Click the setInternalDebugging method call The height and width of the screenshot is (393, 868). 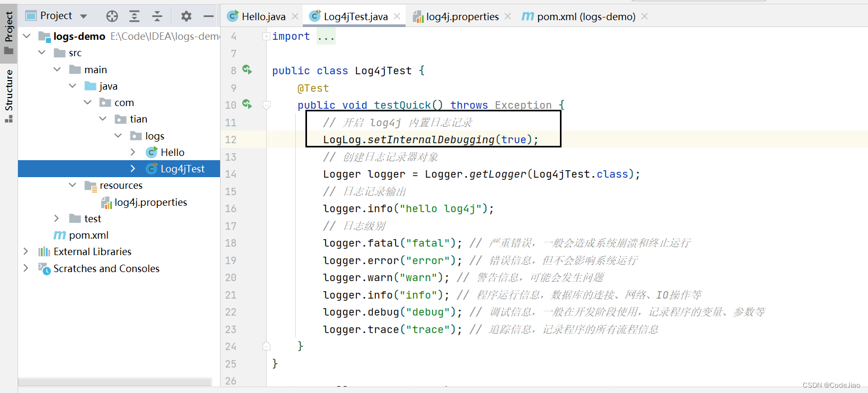431,139
